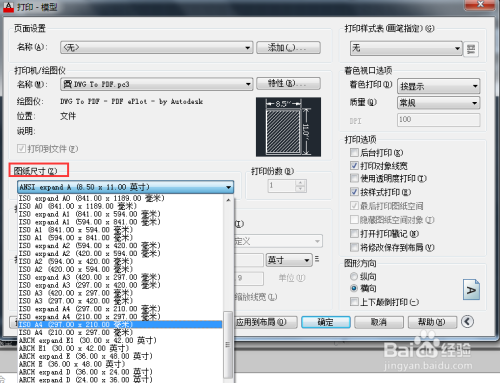The width and height of the screenshot is (500, 383).
Task: Click the collapse options arrow button beside 帮助
Action: 467,322
